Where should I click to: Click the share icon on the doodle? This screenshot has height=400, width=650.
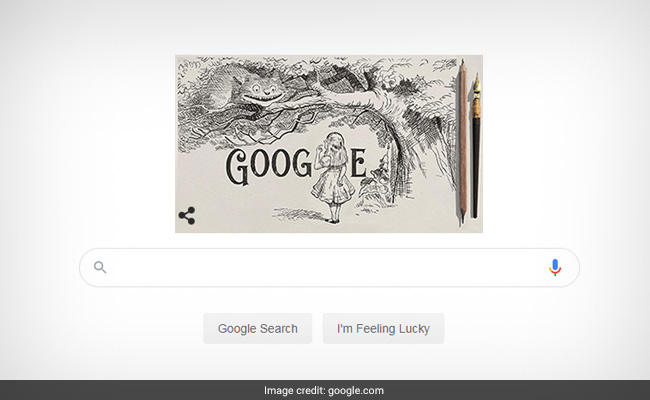(x=187, y=216)
